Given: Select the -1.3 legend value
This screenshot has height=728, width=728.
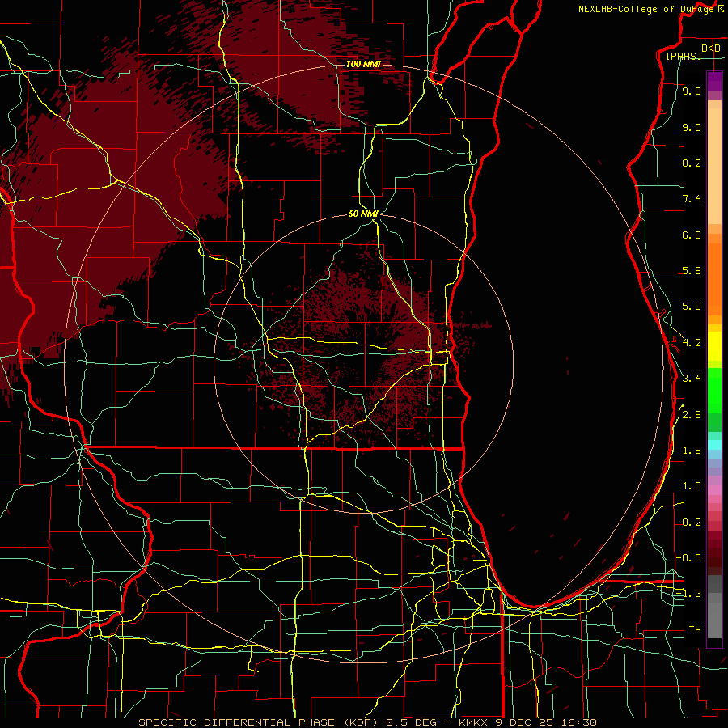Looking at the screenshot, I should tap(689, 594).
